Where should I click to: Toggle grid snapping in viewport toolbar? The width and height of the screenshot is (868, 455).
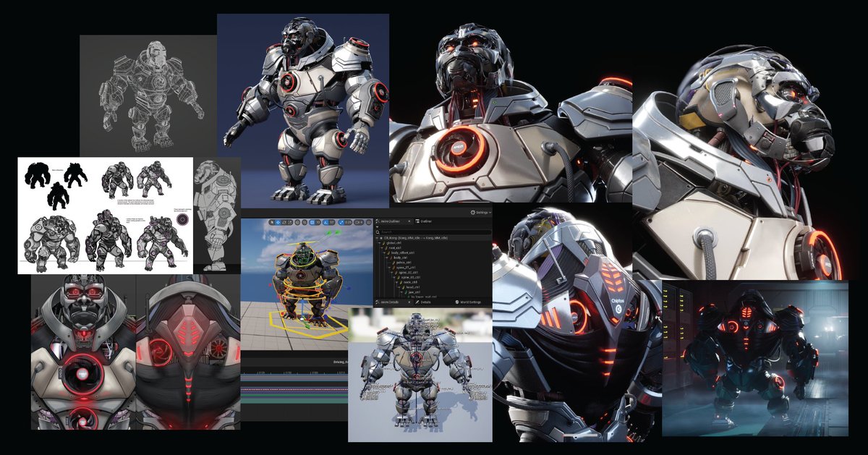(x=312, y=222)
